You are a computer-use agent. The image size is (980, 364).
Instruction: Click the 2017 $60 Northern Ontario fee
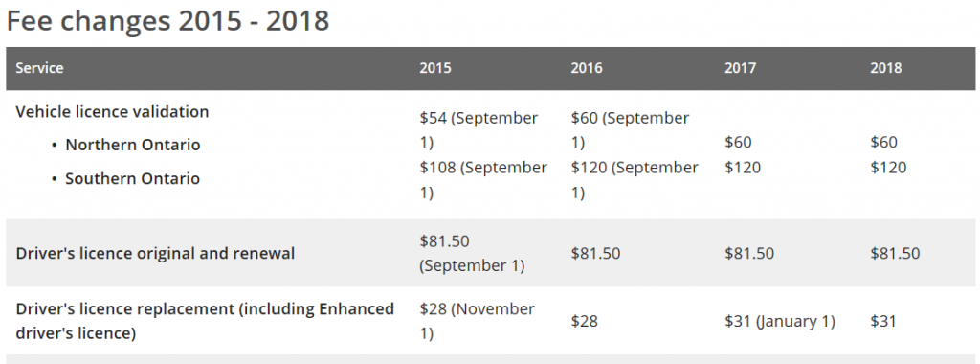pos(738,143)
